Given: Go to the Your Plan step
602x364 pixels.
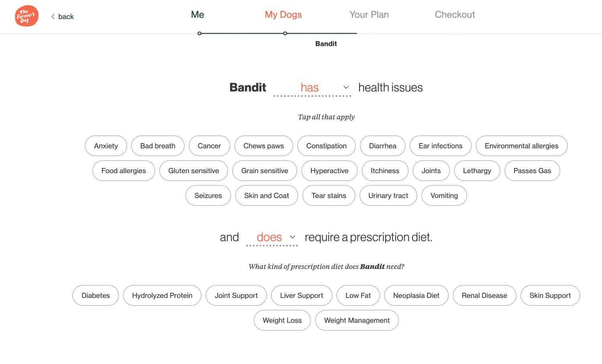Looking at the screenshot, I should pos(369,14).
